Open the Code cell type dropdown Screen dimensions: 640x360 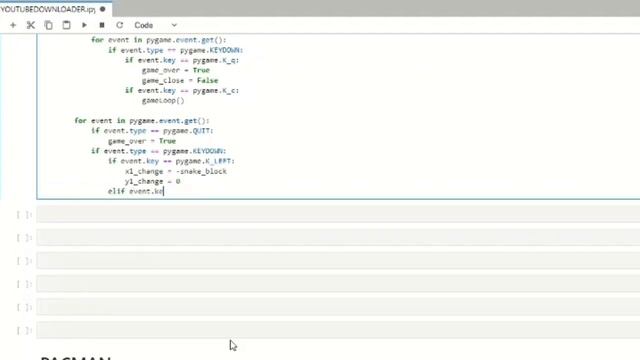point(156,25)
